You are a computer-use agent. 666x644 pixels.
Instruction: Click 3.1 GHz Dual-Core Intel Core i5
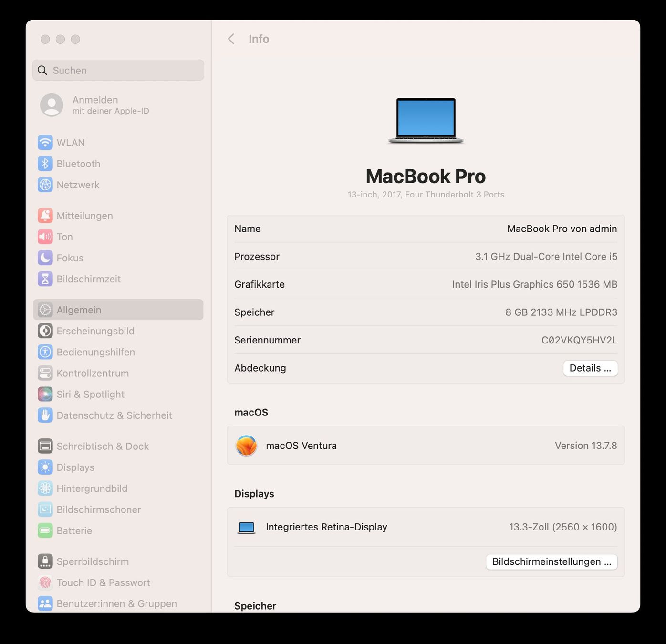pos(546,257)
